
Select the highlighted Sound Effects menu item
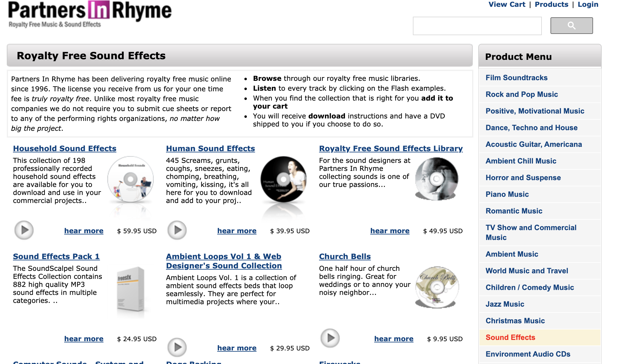pyautogui.click(x=510, y=337)
